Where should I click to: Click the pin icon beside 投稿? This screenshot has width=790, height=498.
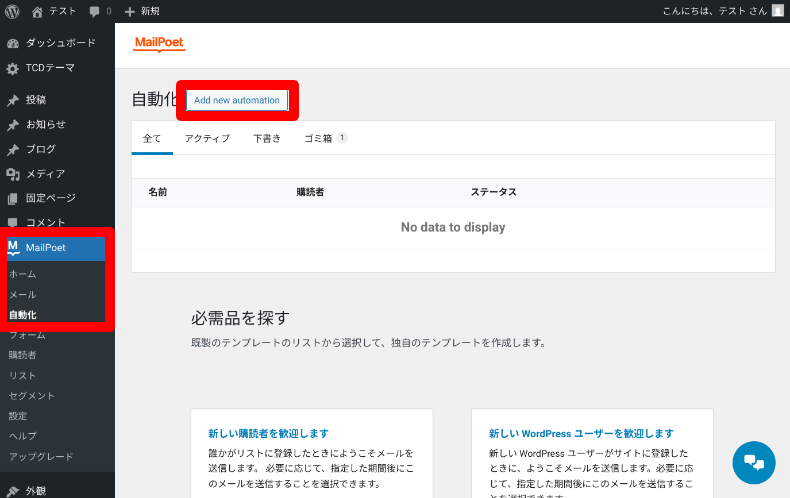(x=13, y=100)
